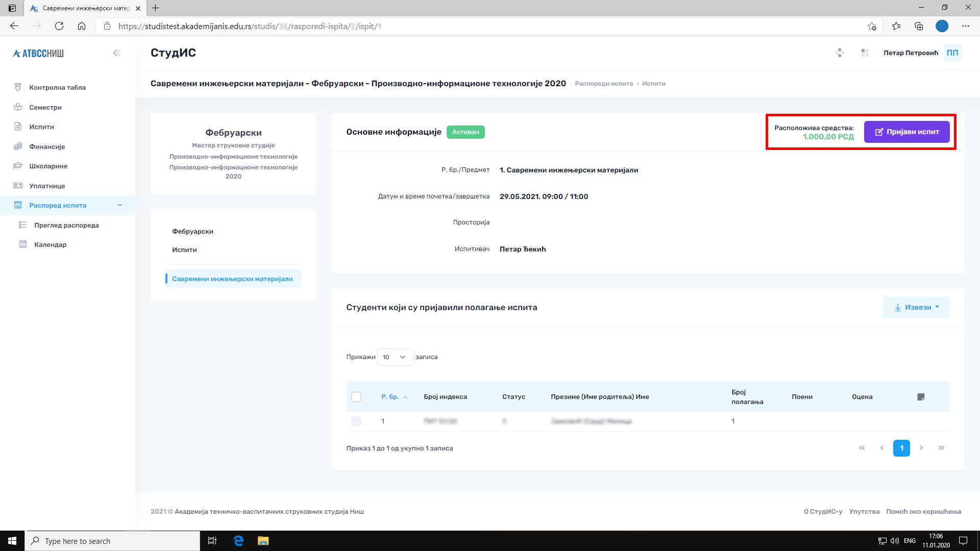Open Финансије menu item
Viewport: 980px width, 551px height.
click(x=47, y=146)
